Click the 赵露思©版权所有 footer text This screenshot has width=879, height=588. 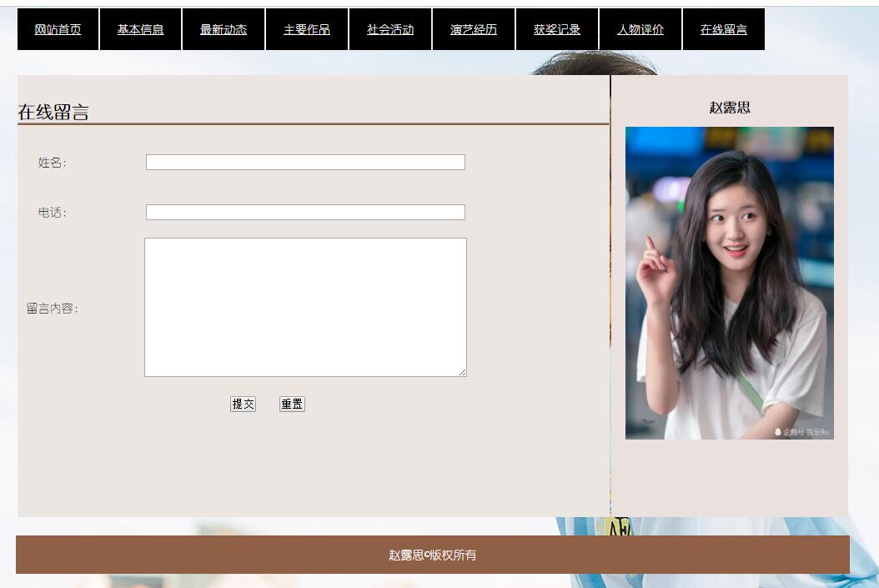(432, 555)
